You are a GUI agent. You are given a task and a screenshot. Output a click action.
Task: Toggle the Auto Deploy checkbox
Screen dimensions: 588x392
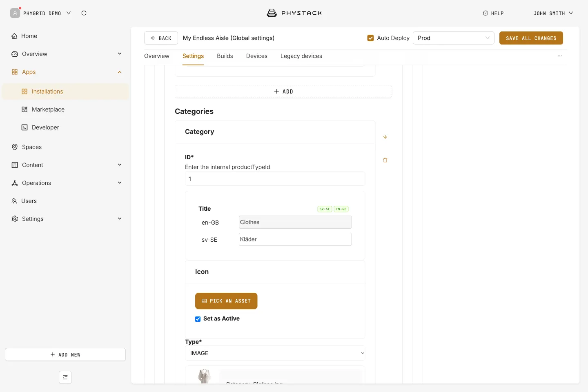tap(370, 38)
